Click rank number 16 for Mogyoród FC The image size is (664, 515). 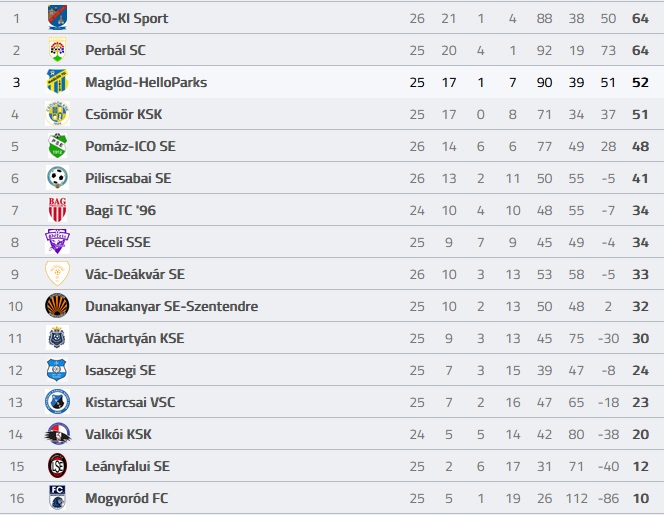(x=17, y=498)
